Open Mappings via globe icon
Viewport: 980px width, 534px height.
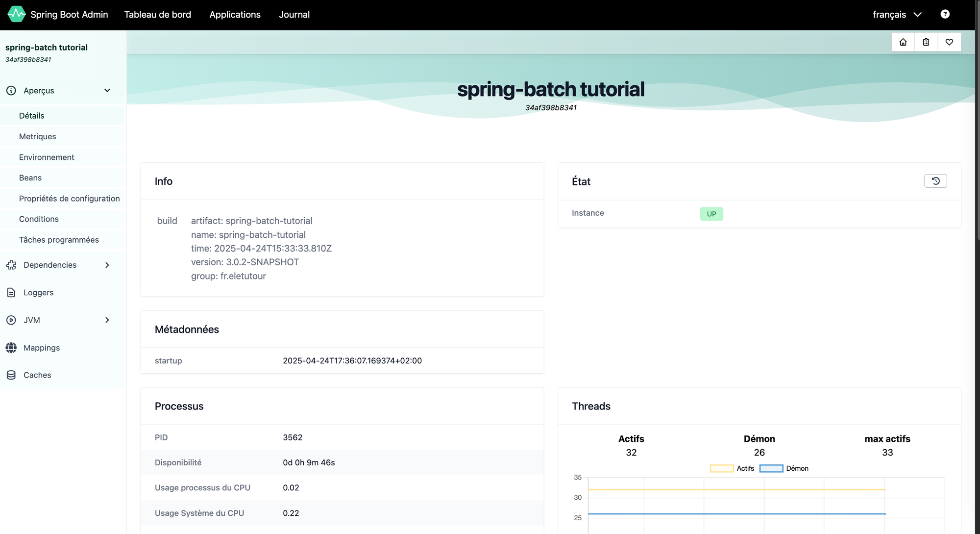(11, 348)
